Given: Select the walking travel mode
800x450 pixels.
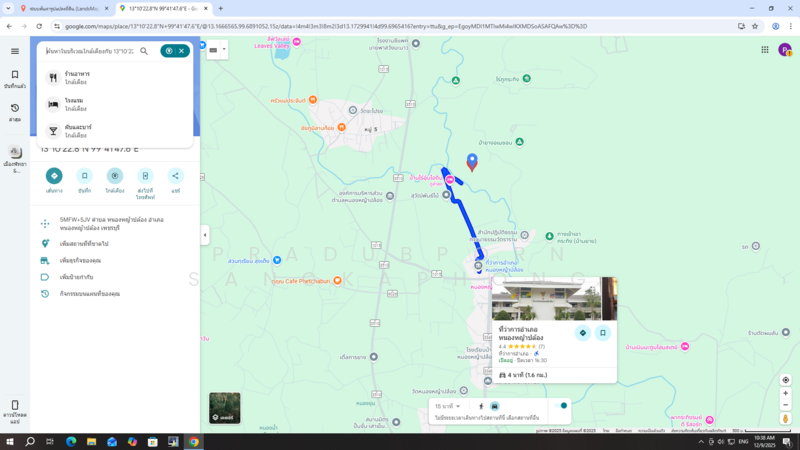Looking at the screenshot, I should (481, 406).
